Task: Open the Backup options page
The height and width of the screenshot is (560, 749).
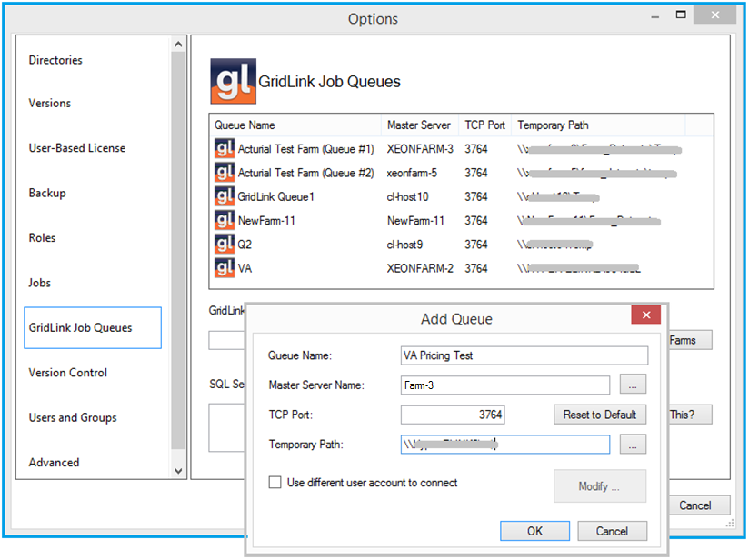Action: [47, 193]
